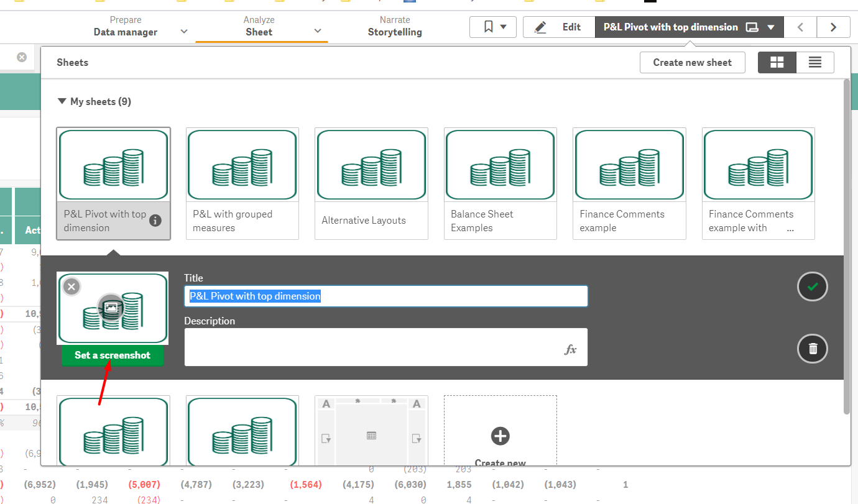Screen dimensions: 858x504
Task: Click the bookmark icon in the toolbar
Action: click(489, 27)
